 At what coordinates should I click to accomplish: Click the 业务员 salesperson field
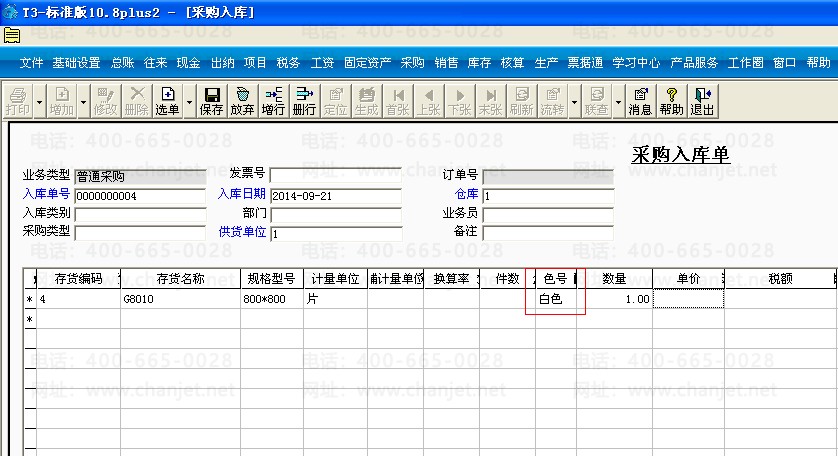(548, 215)
